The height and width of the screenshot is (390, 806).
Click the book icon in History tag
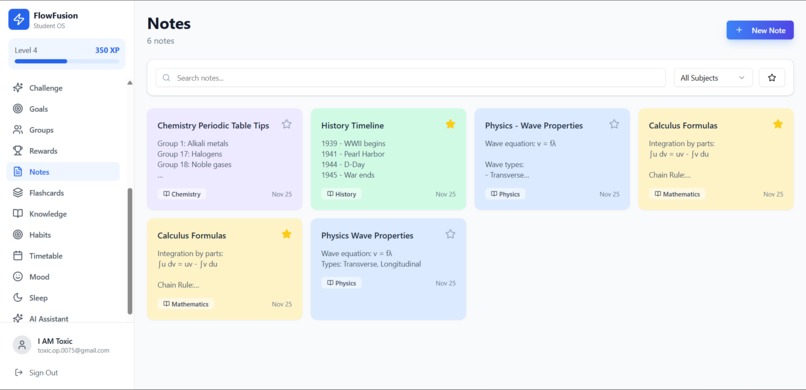(330, 194)
